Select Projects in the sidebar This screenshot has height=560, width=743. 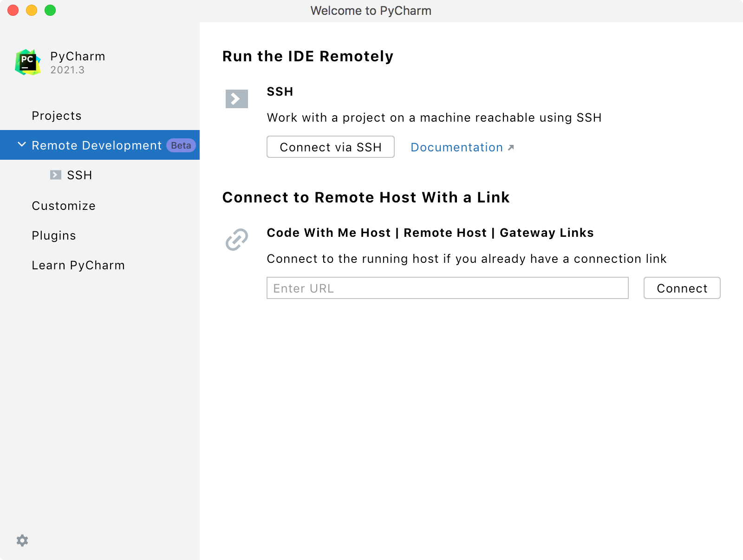coord(57,116)
